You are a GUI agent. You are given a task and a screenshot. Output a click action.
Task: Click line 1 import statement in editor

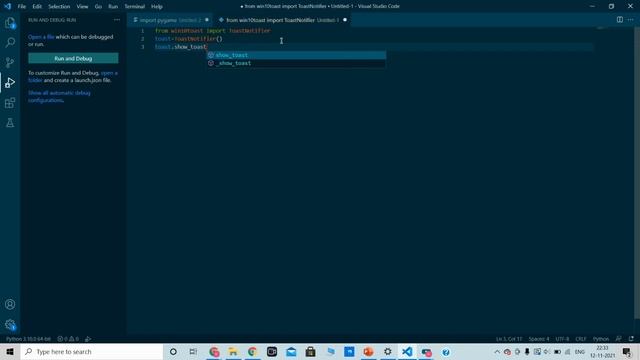(212, 31)
